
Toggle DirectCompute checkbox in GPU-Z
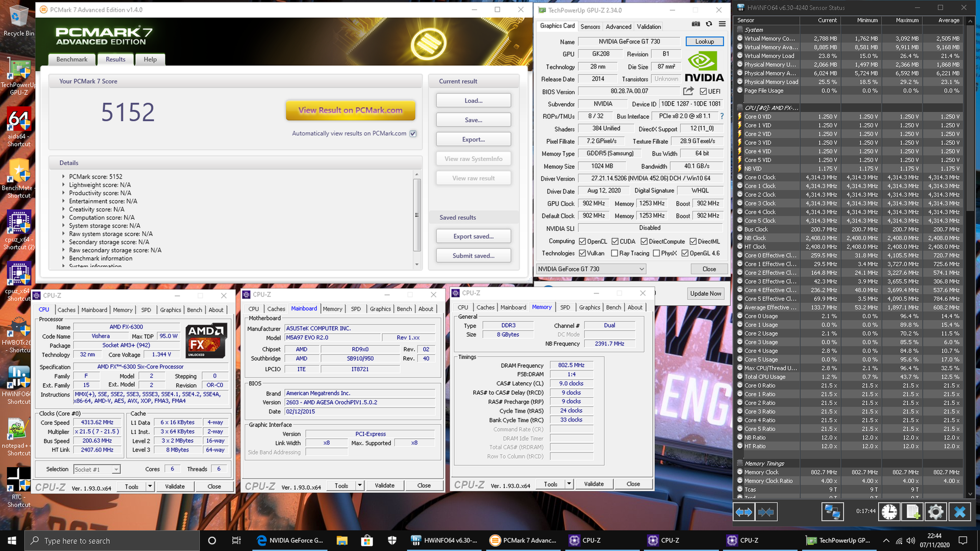pos(644,241)
